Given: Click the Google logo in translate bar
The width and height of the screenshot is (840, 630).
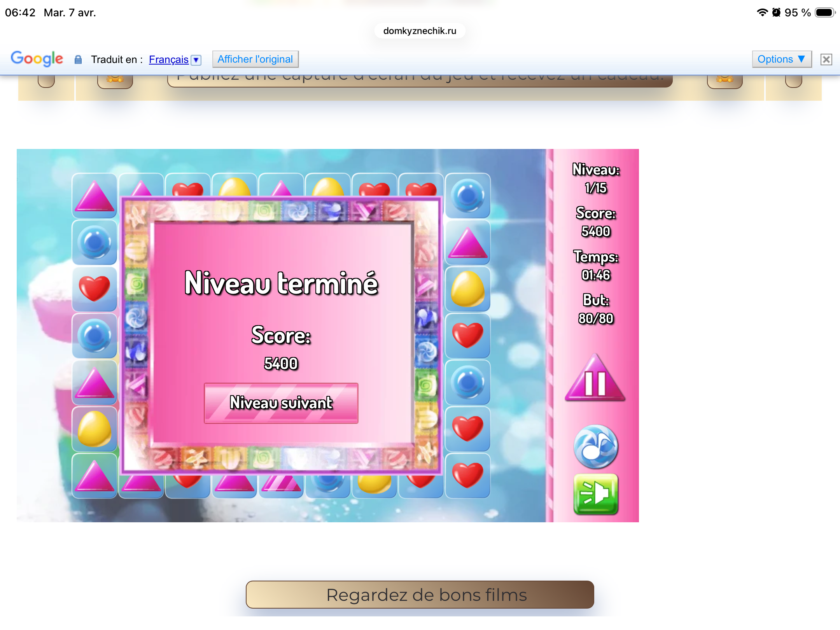Looking at the screenshot, I should [37, 59].
